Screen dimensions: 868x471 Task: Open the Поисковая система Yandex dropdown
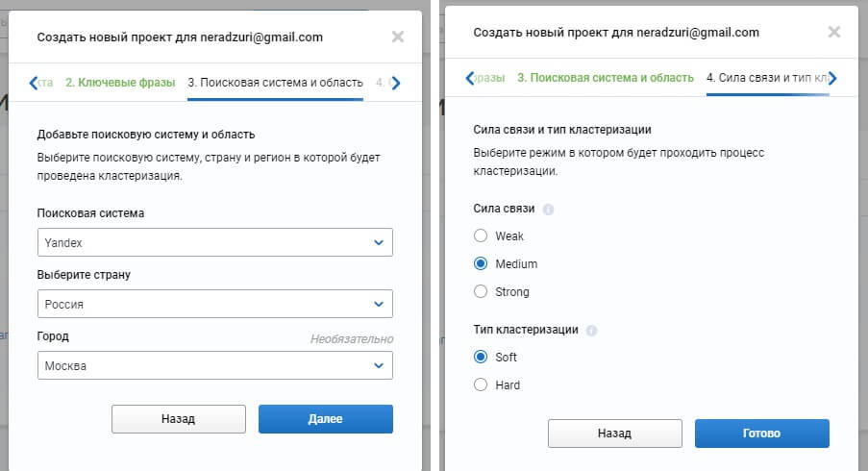[x=214, y=242]
